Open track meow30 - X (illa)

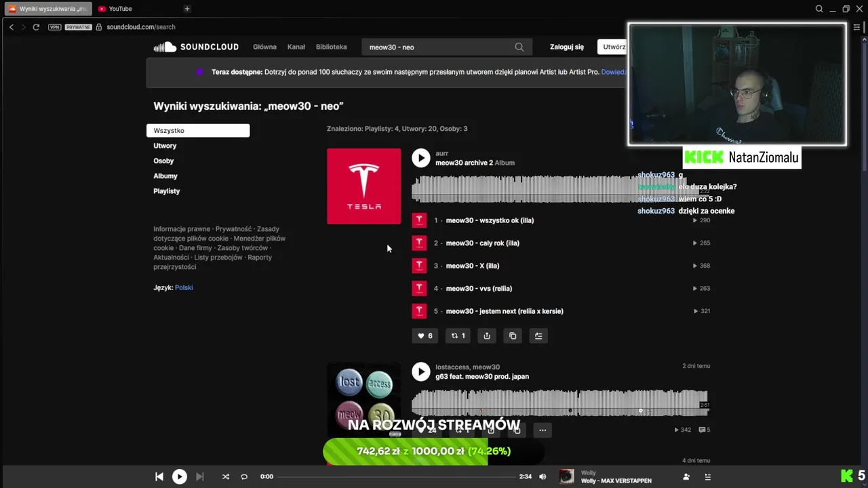[473, 266]
